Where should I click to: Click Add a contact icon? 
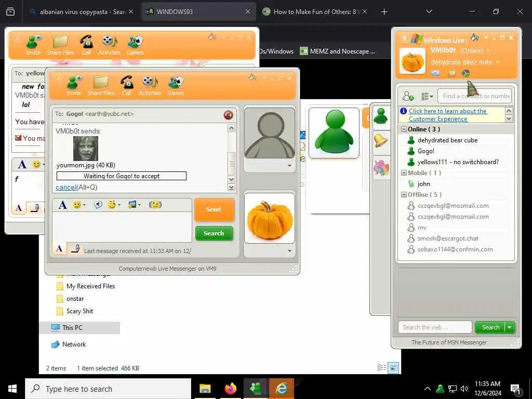point(408,96)
